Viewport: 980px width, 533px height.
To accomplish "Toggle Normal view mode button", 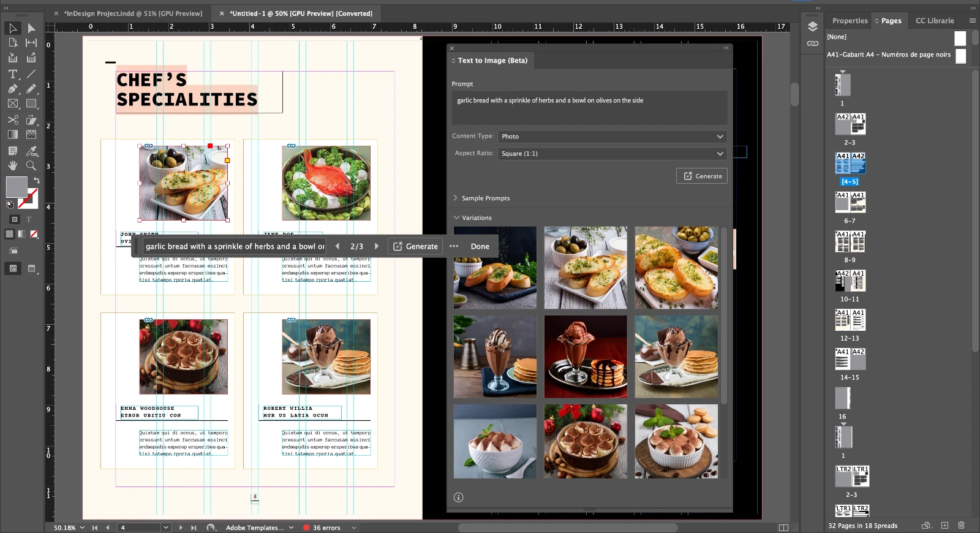I will [x=12, y=268].
